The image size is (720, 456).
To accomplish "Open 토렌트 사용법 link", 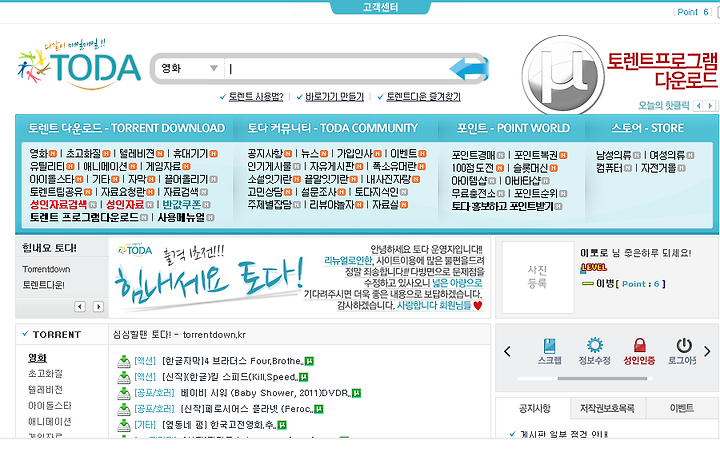I will point(256,97).
